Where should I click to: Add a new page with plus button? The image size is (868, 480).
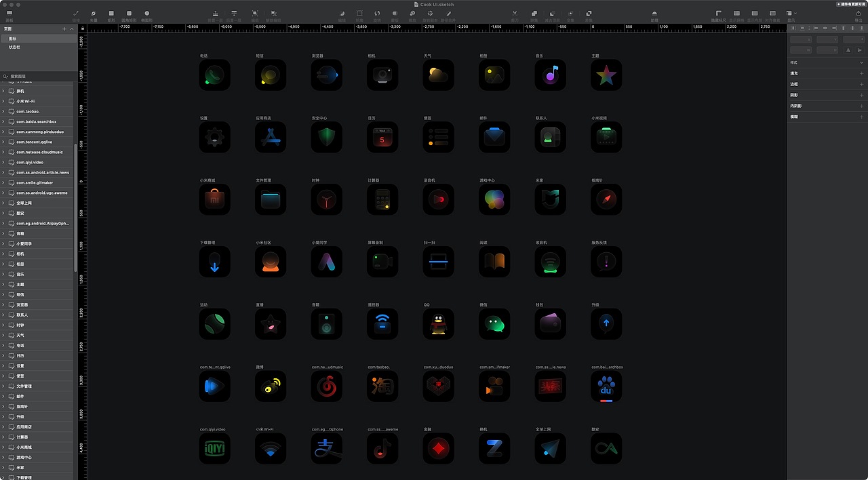[x=64, y=29]
